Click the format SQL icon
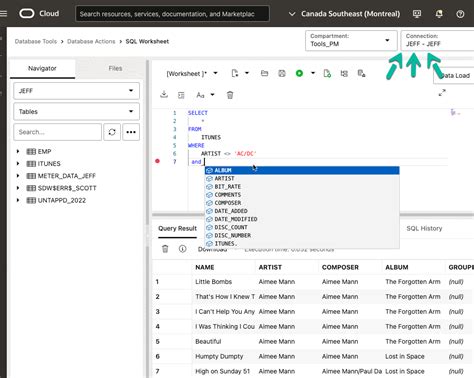 pos(181,95)
